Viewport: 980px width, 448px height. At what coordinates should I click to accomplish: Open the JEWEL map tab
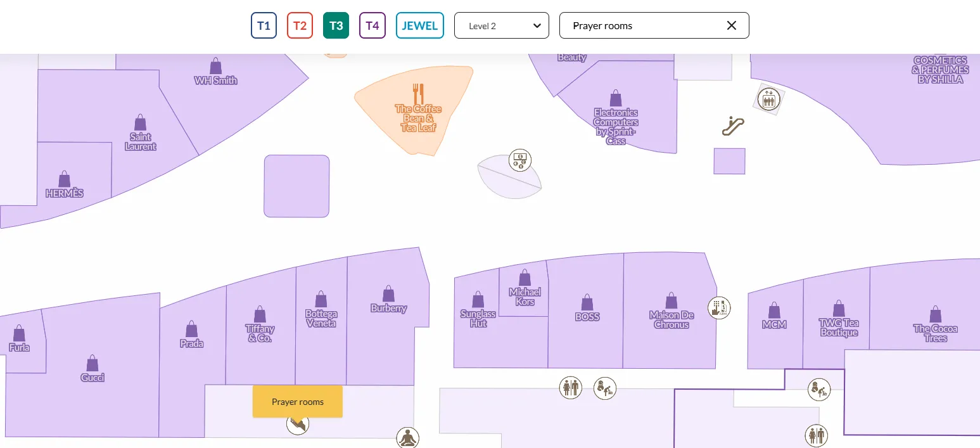[420, 25]
